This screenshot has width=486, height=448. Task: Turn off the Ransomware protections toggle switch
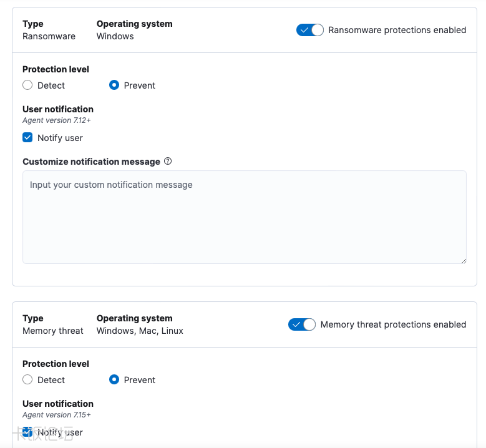click(x=309, y=30)
